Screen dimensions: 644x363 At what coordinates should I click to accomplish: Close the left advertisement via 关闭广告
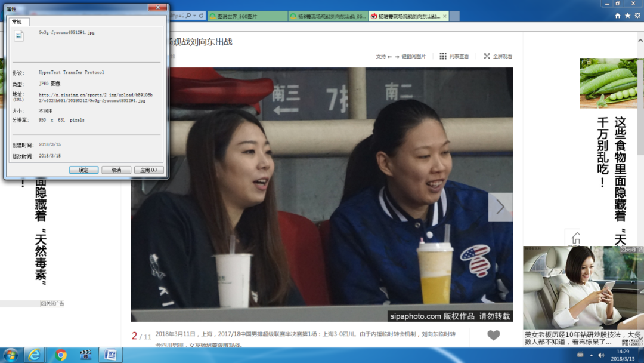pyautogui.click(x=52, y=303)
